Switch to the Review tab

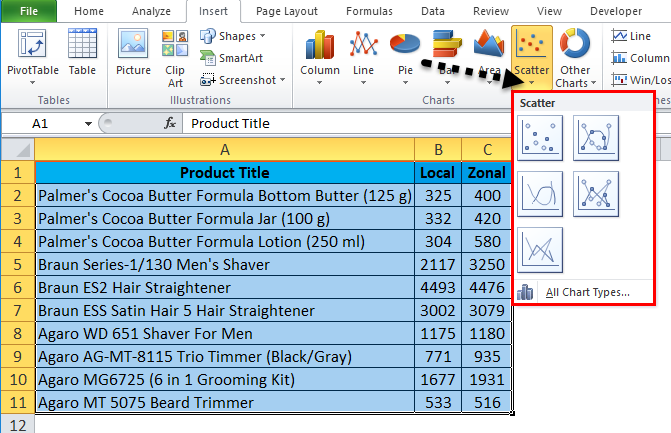pyautogui.click(x=491, y=11)
